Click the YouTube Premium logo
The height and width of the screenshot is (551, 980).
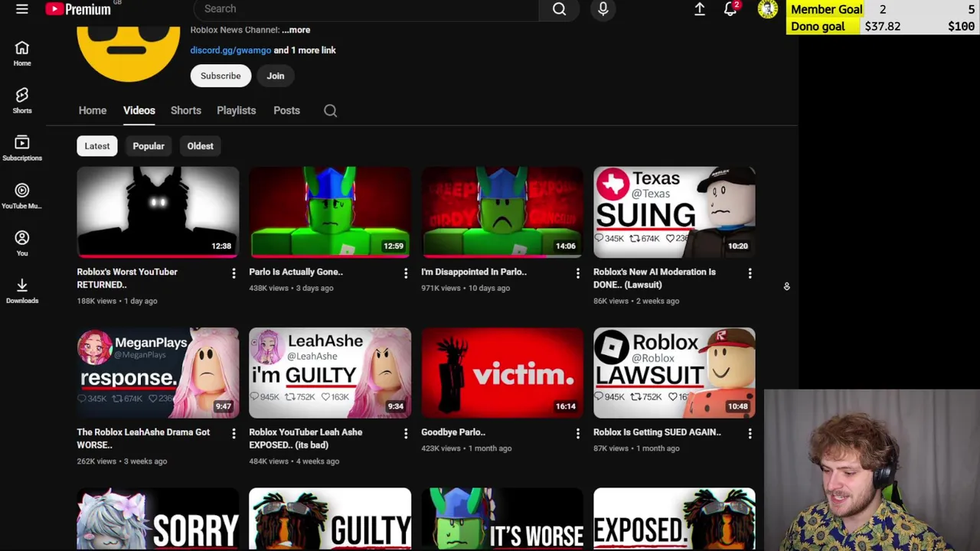coord(79,9)
